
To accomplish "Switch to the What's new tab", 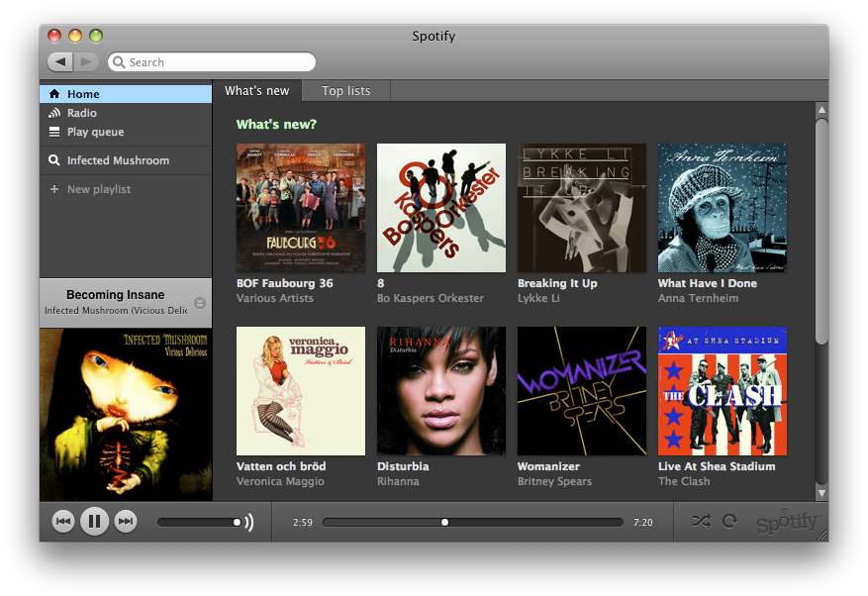I will tap(257, 91).
